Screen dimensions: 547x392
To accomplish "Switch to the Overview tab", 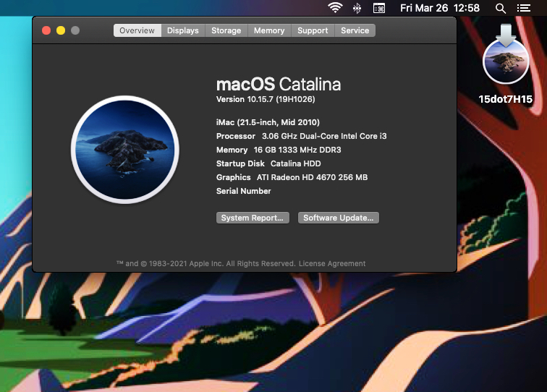I will pyautogui.click(x=137, y=30).
